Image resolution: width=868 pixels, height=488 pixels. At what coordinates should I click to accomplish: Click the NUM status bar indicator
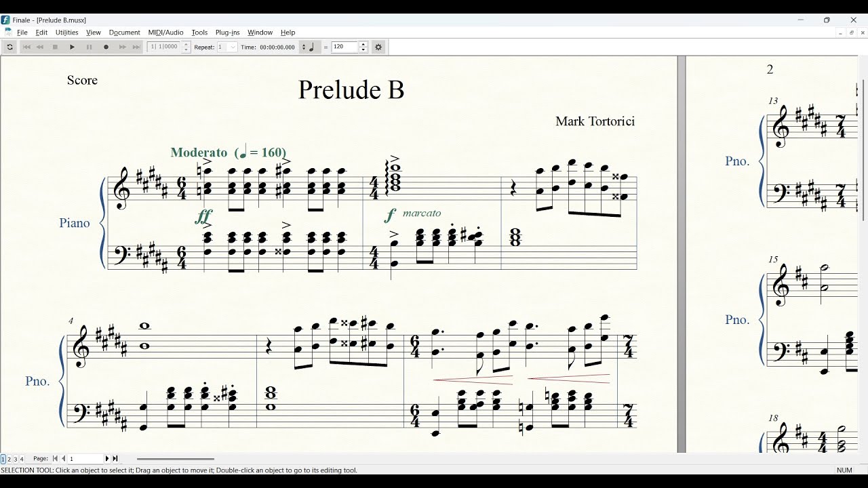pos(844,470)
